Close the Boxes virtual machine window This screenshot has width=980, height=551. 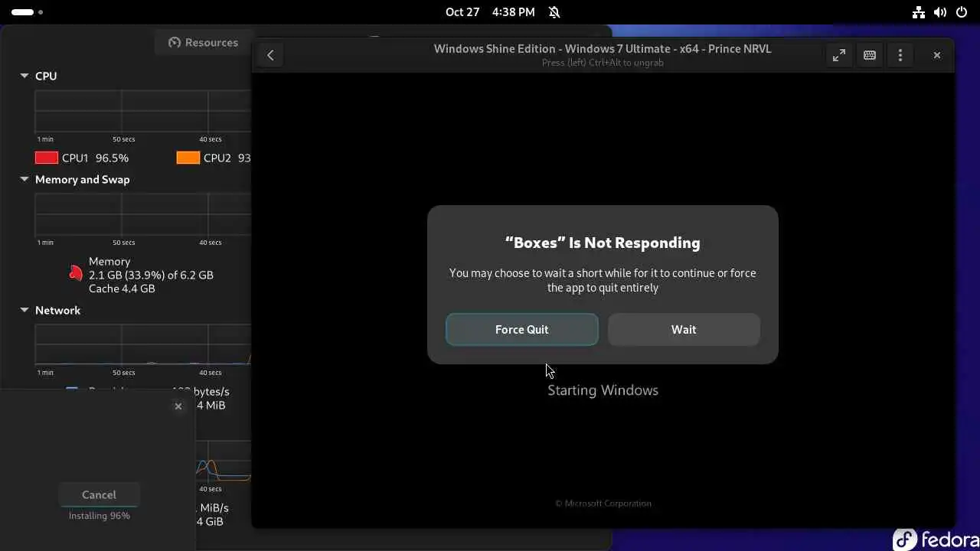[x=936, y=55]
